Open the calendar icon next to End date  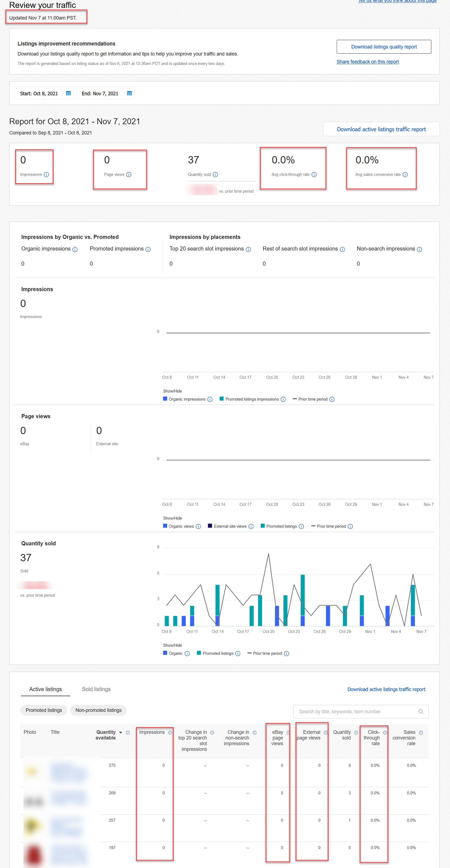(129, 93)
